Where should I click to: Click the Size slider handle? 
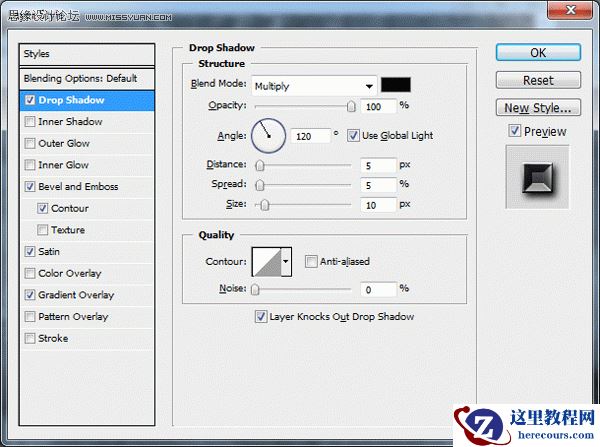pos(265,205)
